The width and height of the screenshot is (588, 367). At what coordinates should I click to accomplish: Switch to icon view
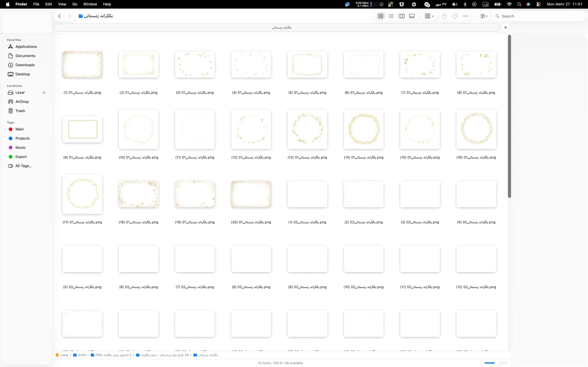click(x=381, y=16)
